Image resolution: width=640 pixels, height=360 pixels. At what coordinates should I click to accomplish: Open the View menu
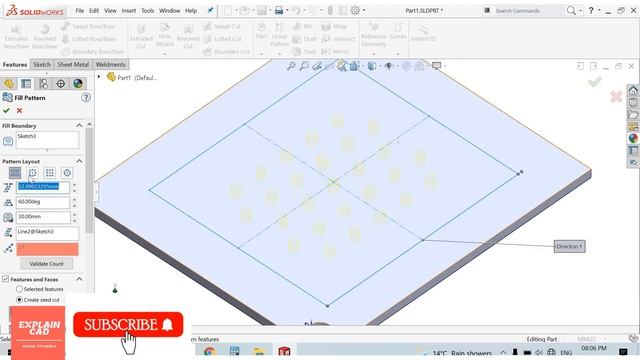click(x=110, y=11)
